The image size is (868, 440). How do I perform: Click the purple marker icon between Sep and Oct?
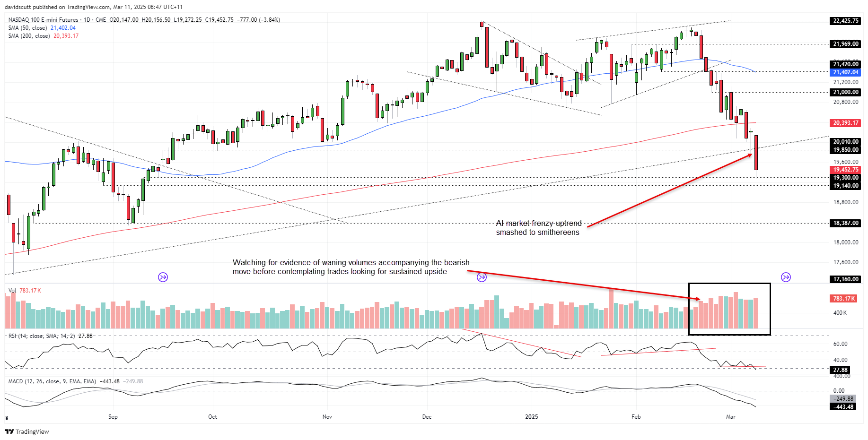coord(163,277)
